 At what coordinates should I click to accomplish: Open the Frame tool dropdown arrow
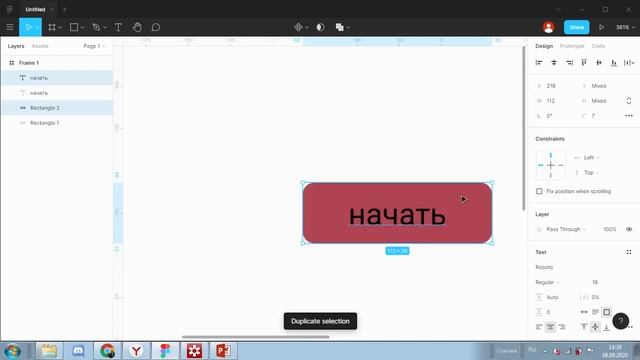pos(60,27)
